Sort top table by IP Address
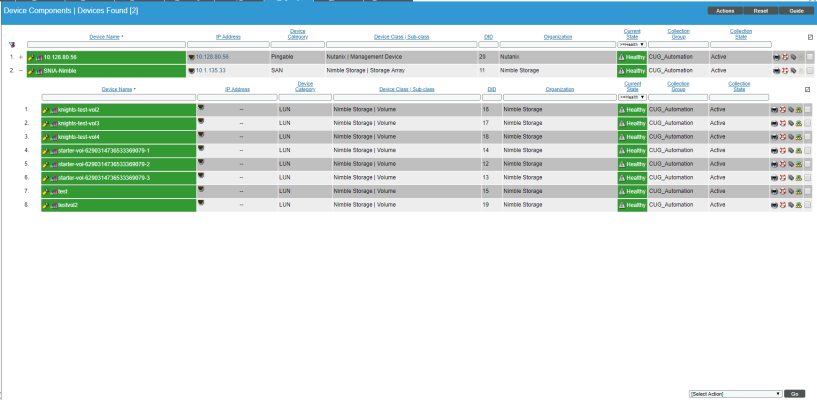Screen dimensions: 817x400 [x=228, y=37]
